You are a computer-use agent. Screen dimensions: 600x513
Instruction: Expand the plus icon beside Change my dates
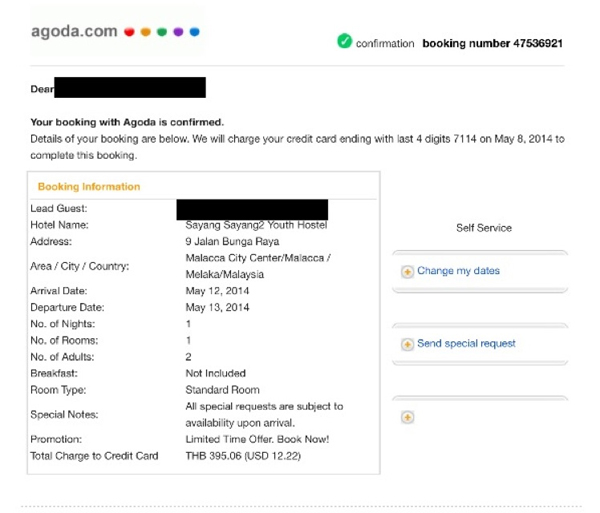(407, 272)
